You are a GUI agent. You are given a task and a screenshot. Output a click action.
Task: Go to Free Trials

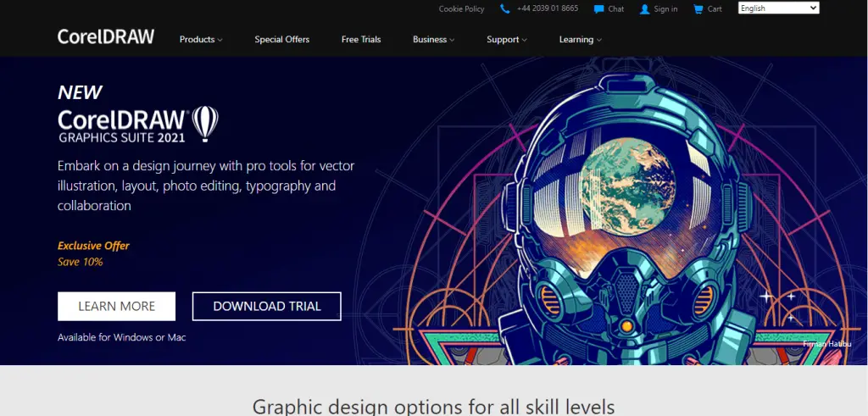(361, 39)
